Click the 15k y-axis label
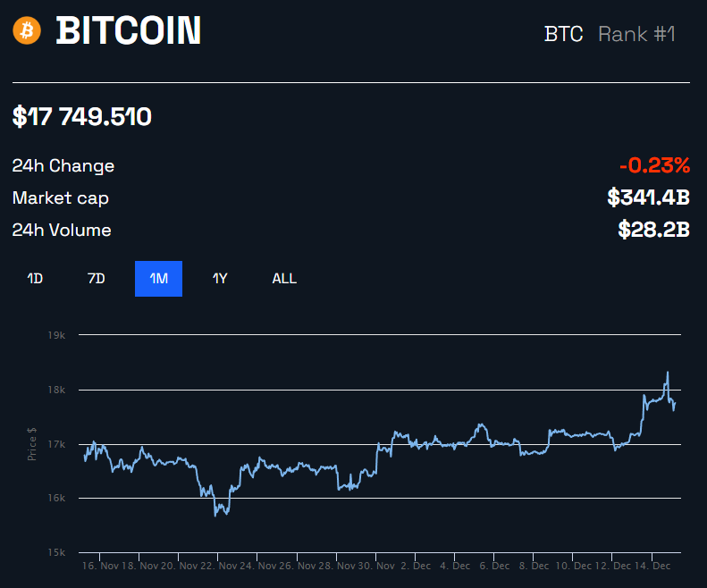Viewport: 707px width, 588px height. [58, 552]
